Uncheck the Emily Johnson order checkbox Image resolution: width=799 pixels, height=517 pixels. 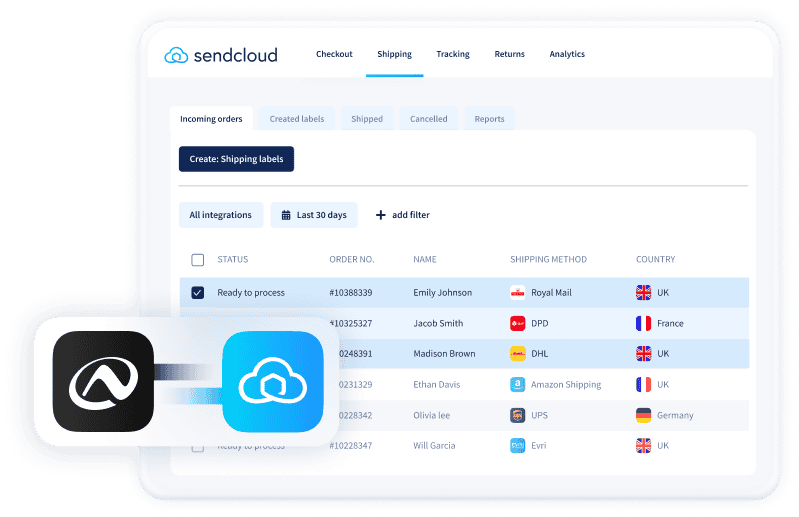[198, 292]
